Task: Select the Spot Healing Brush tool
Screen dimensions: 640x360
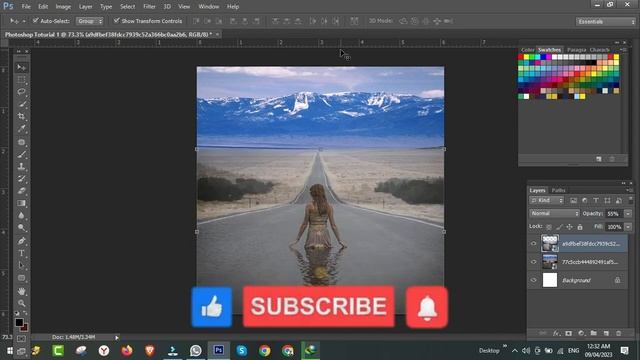Action: pos(22,142)
